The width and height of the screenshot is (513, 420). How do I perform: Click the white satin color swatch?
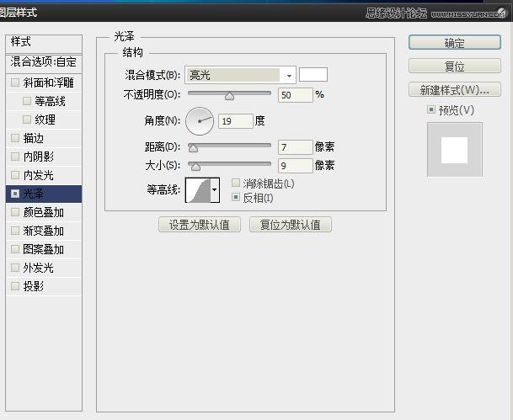pos(313,75)
